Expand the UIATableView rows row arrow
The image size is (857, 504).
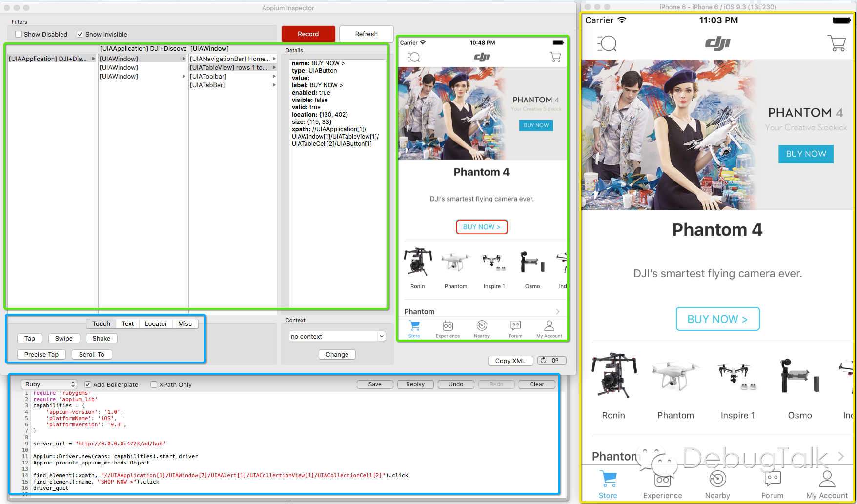point(274,67)
